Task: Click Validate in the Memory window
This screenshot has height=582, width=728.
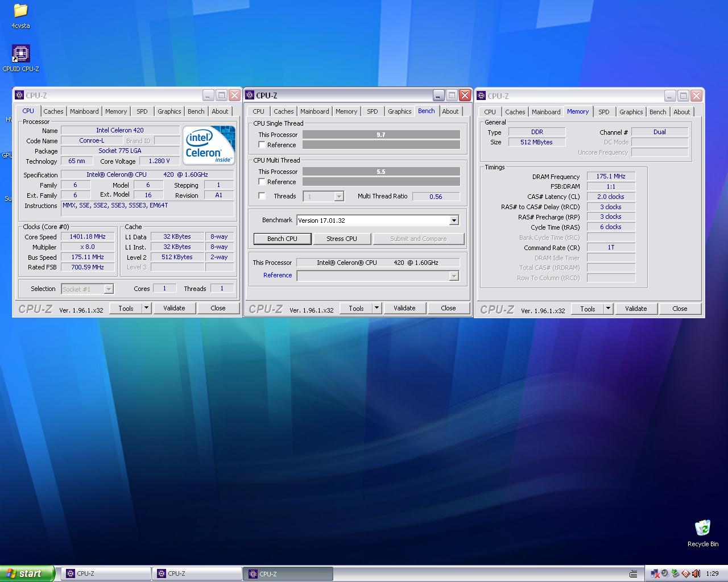Action: (x=636, y=309)
